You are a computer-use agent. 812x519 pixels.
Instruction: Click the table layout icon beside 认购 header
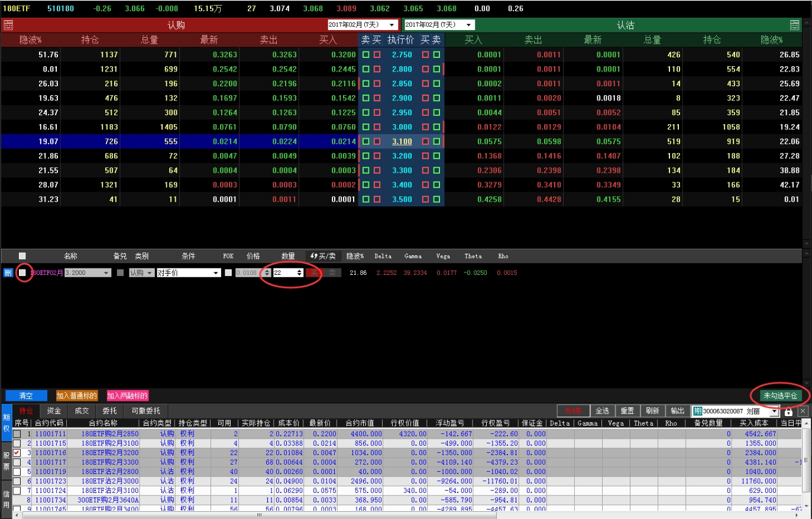(8, 25)
